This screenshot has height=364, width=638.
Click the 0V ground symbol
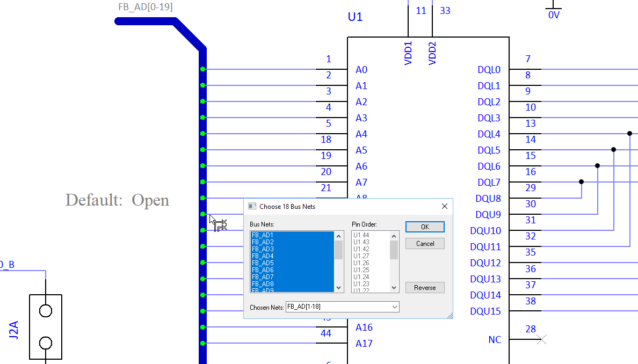click(553, 10)
